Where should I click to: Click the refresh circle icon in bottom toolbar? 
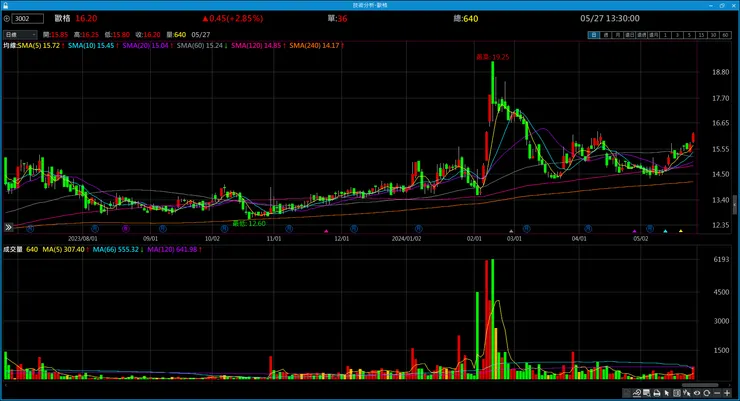[706, 393]
